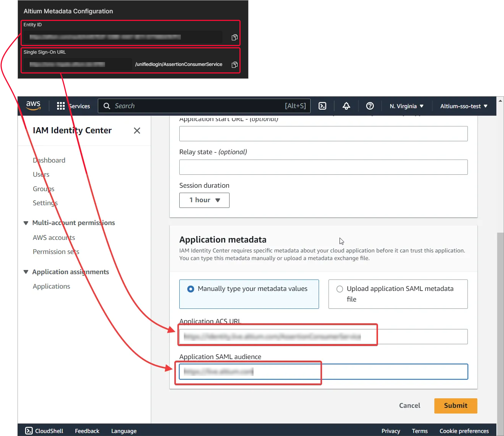Click the CloudShell text in the footer
Viewport: 504px width, 436px height.
49,431
